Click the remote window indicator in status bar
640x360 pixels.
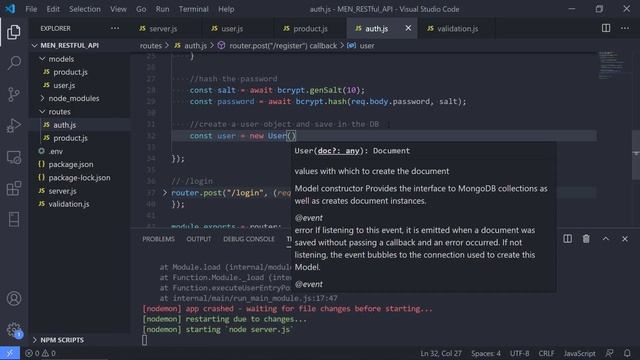click(x=10, y=353)
